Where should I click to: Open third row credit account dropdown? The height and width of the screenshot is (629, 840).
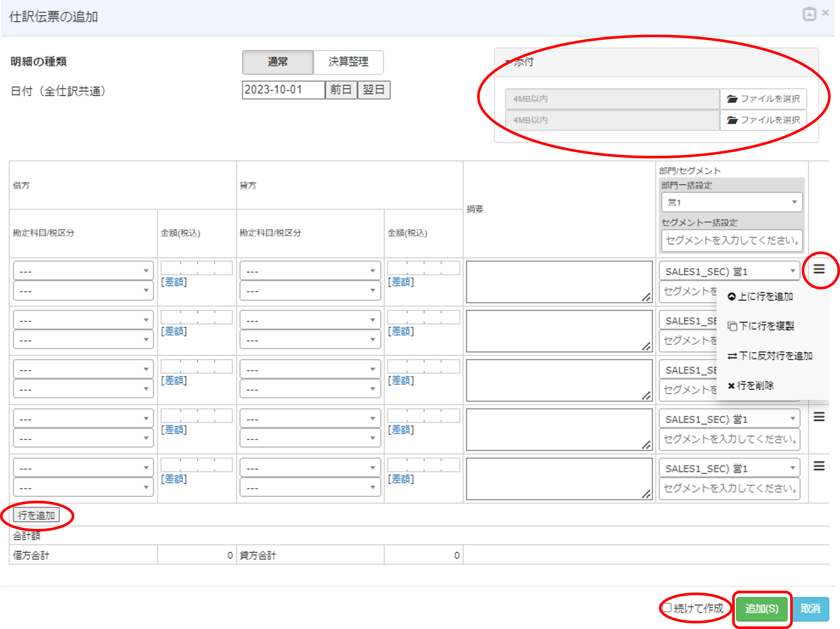310,369
